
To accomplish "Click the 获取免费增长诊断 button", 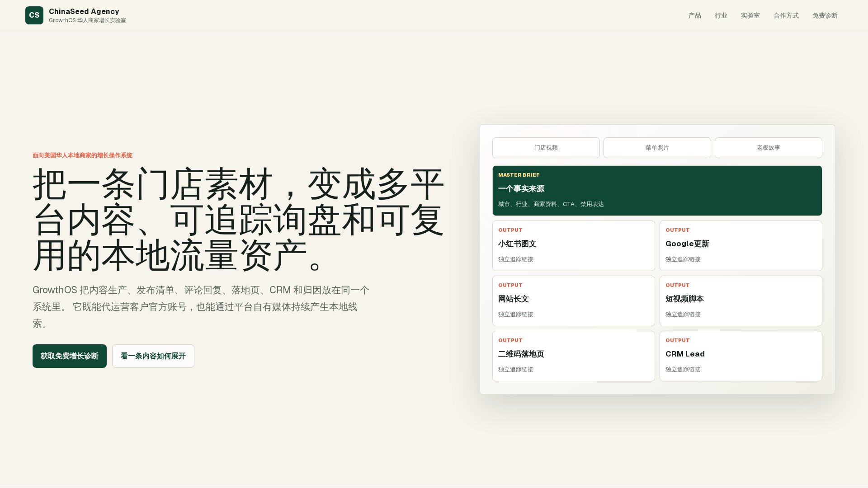I will click(x=70, y=356).
